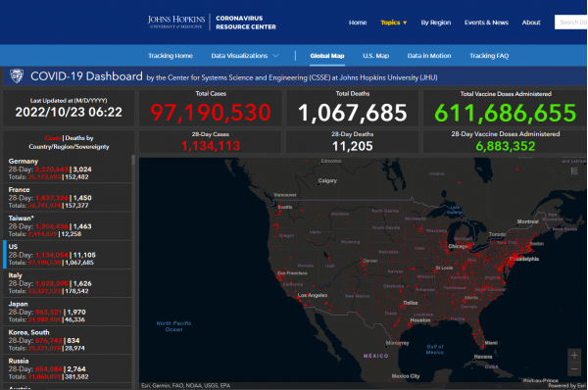Select Korea, South in the country list
588x390 pixels.
click(x=67, y=340)
